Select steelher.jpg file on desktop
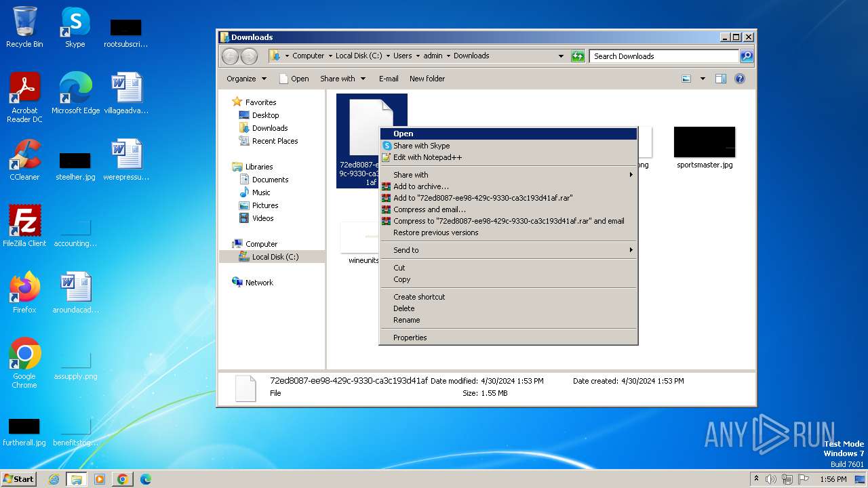The image size is (868, 488). [x=75, y=165]
